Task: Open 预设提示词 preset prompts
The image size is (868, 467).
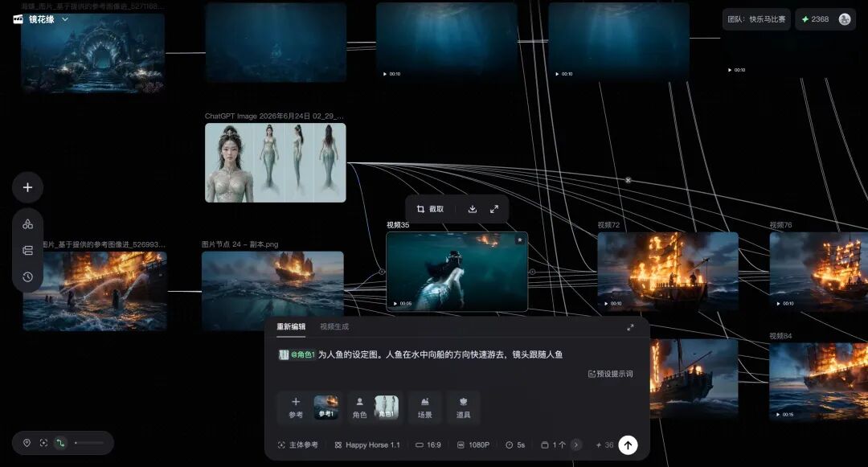Action: [x=610, y=374]
